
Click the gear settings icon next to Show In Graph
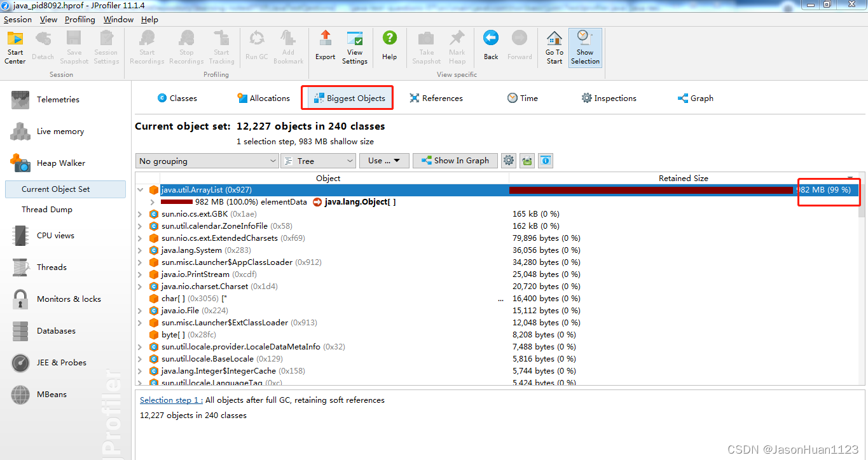(x=509, y=161)
